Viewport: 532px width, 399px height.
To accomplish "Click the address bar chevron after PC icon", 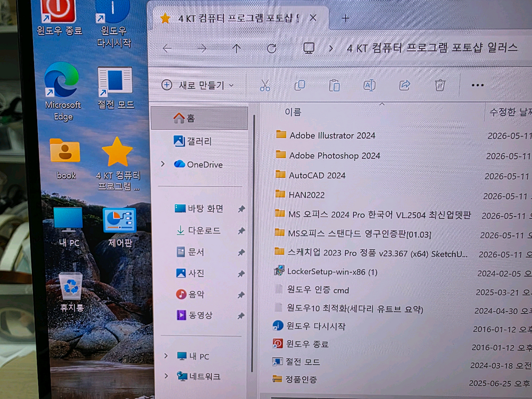I will pyautogui.click(x=330, y=48).
